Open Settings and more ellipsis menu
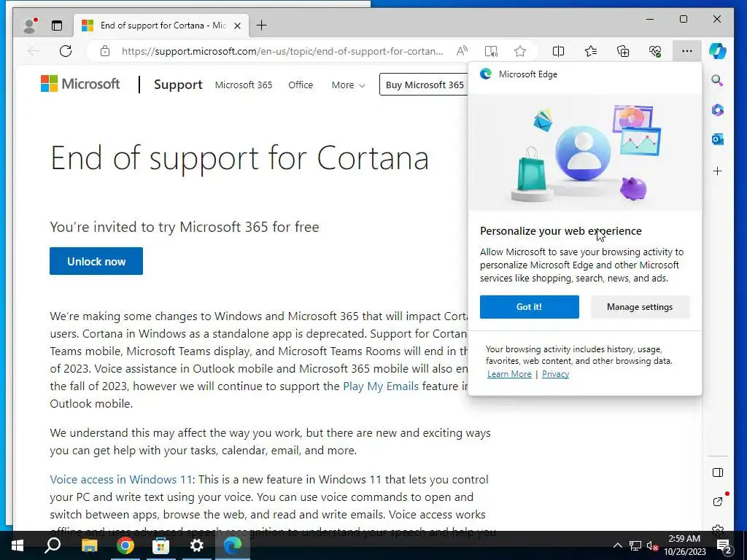 tap(687, 51)
